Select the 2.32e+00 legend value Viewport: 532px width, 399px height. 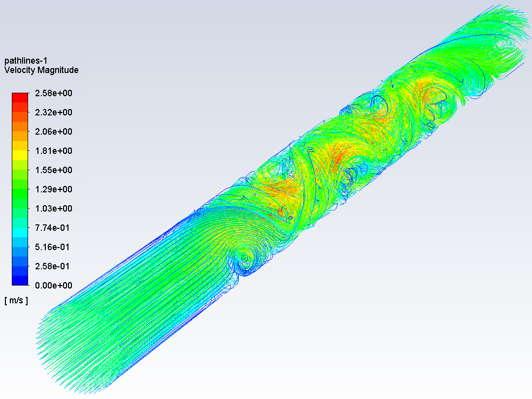pos(54,112)
